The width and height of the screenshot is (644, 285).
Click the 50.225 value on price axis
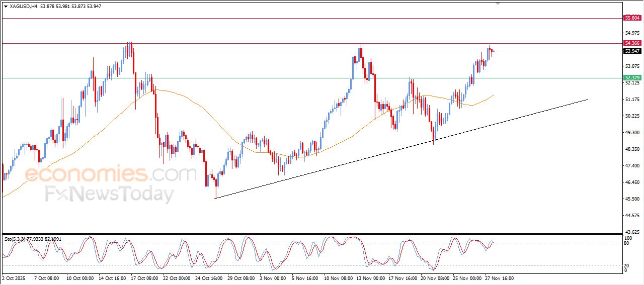tap(631, 116)
